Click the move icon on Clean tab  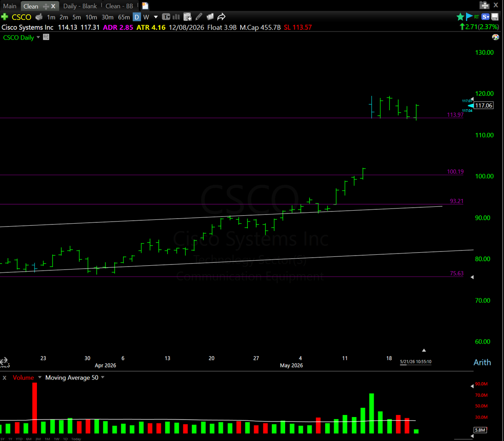coord(46,6)
